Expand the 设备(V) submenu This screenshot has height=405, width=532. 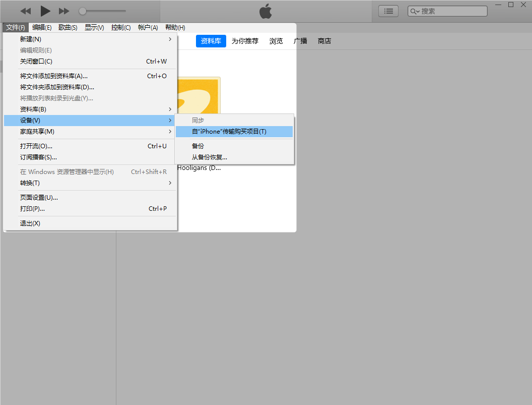[x=90, y=121]
